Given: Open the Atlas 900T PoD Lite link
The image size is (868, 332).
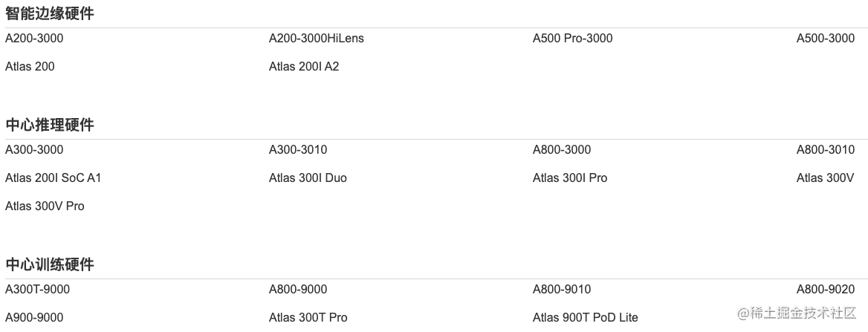Looking at the screenshot, I should pos(585,318).
